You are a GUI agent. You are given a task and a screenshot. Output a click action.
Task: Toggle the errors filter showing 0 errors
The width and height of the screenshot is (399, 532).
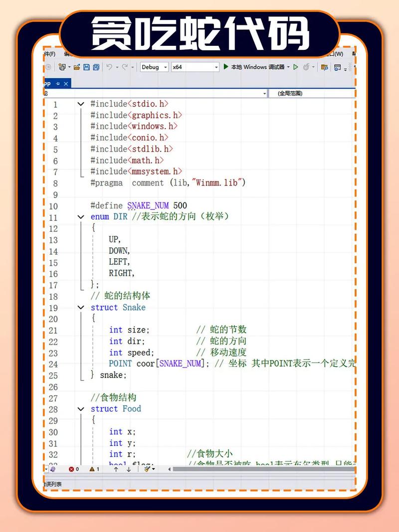click(74, 469)
